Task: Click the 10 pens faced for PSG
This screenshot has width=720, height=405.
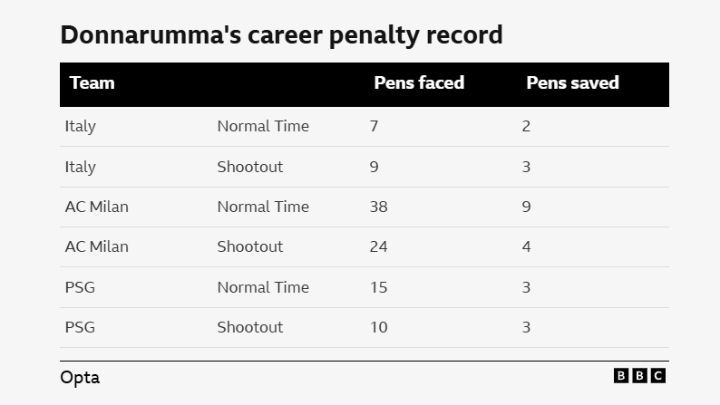Action: click(x=378, y=327)
